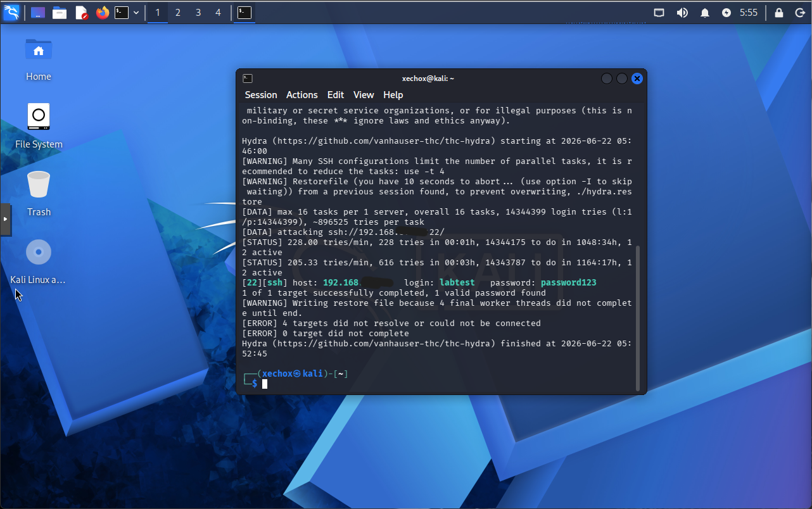Click the Hydra "starting at 2026-06-22" line

point(437,146)
